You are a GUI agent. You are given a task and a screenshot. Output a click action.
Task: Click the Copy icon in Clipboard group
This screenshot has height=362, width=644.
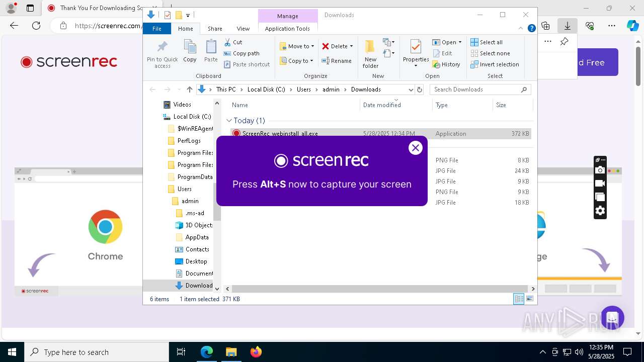(190, 47)
